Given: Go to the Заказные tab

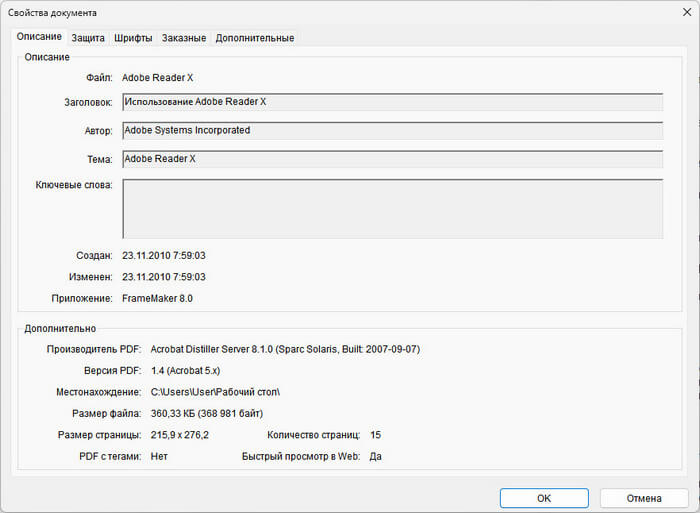Looking at the screenshot, I should coord(184,38).
